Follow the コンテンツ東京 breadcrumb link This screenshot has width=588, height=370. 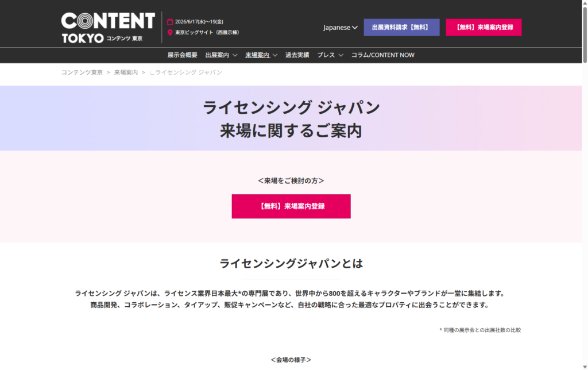click(82, 72)
